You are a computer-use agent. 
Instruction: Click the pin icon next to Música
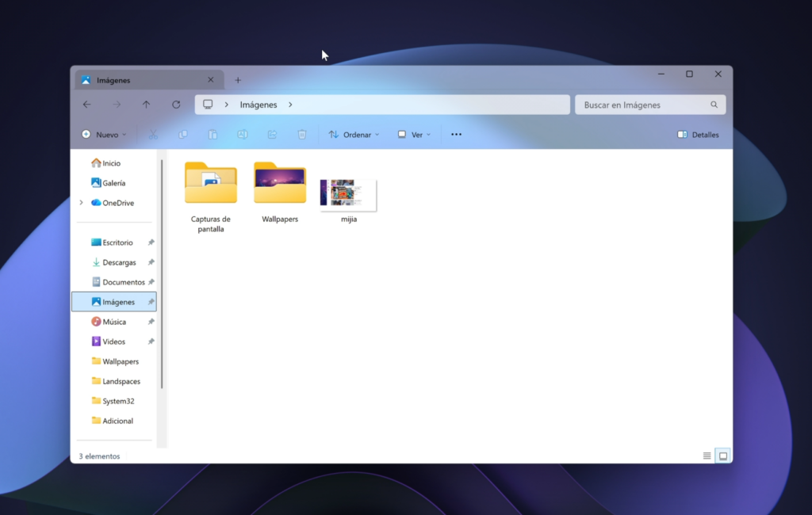tap(151, 322)
